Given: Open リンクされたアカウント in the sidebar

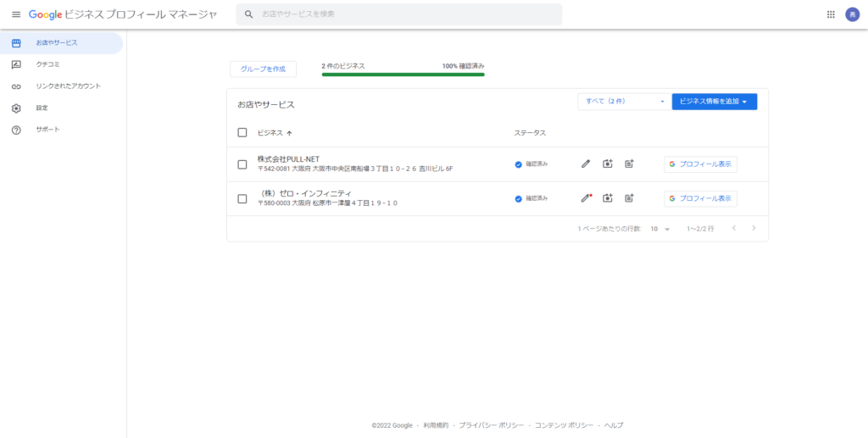Looking at the screenshot, I should [68, 86].
